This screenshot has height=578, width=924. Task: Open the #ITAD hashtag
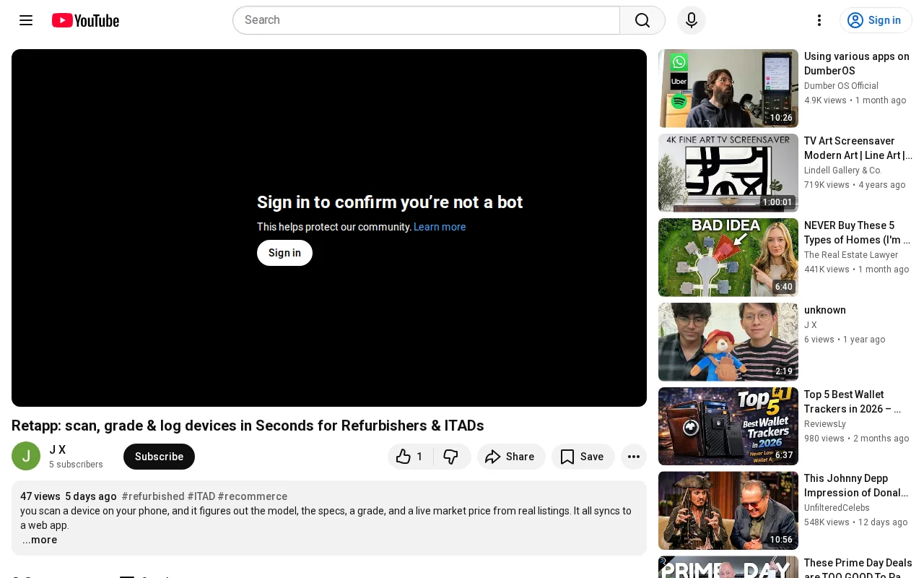coord(201,496)
